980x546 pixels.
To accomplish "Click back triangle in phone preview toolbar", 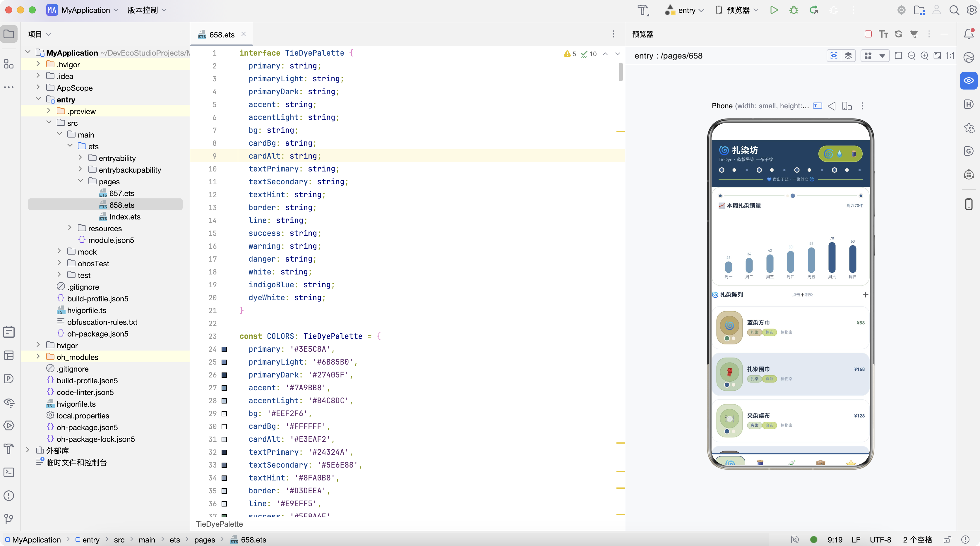I will 832,106.
